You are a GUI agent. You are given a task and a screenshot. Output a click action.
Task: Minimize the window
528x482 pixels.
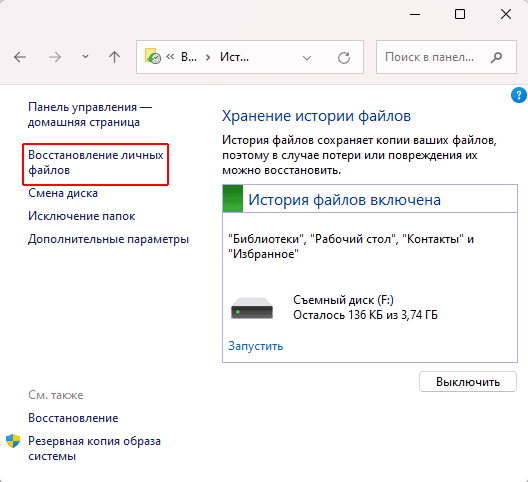415,14
